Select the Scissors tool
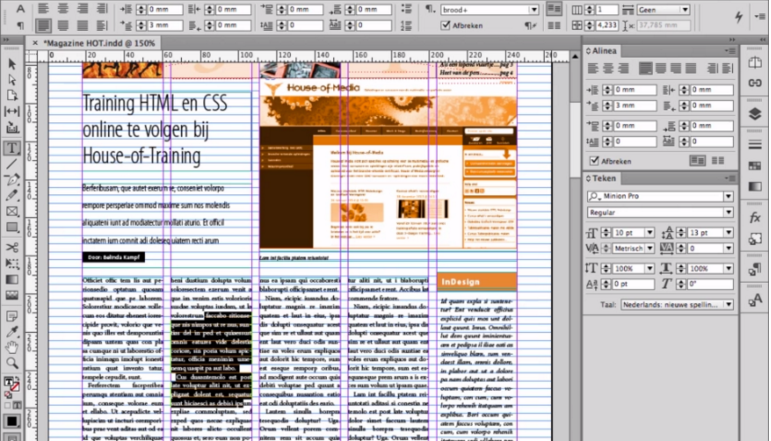Image resolution: width=771 pixels, height=441 pixels. click(12, 247)
